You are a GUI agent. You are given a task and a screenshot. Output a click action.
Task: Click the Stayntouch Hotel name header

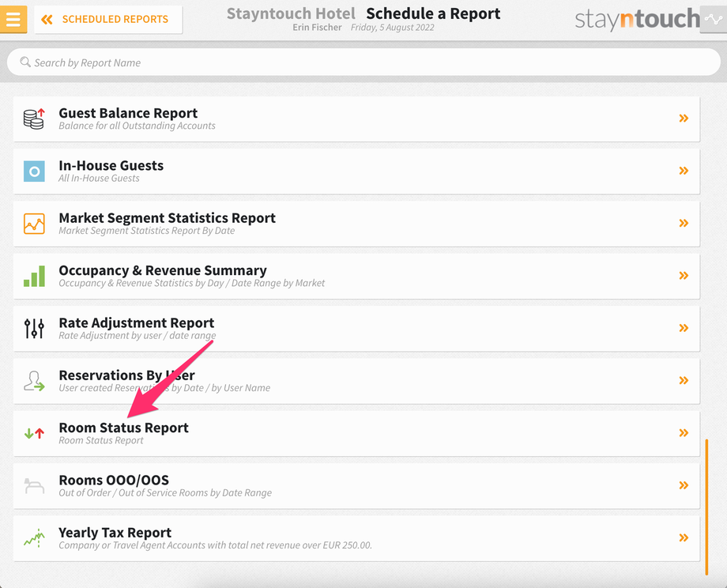(291, 13)
